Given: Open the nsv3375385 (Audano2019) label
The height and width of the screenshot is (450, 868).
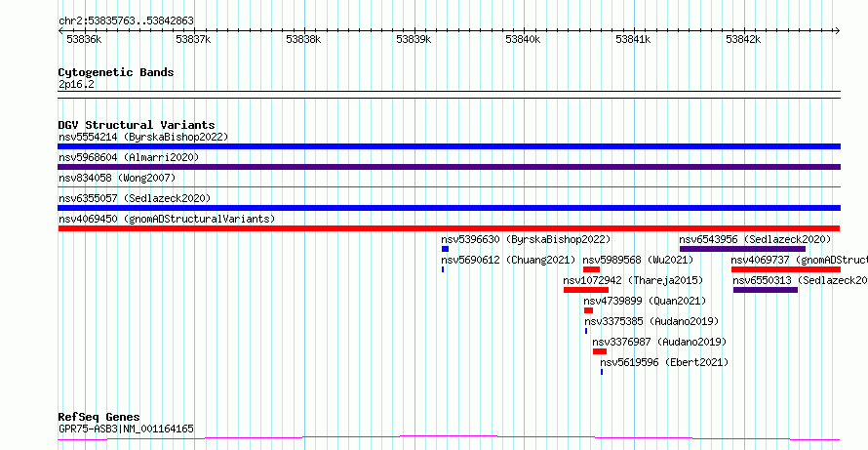Looking at the screenshot, I should pos(651,321).
